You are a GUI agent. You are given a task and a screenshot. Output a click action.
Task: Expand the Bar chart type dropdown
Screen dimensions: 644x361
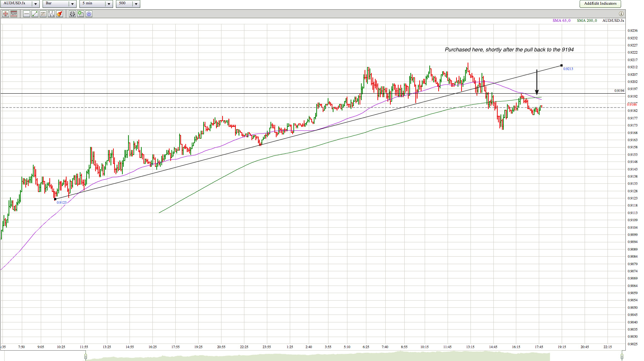point(72,4)
